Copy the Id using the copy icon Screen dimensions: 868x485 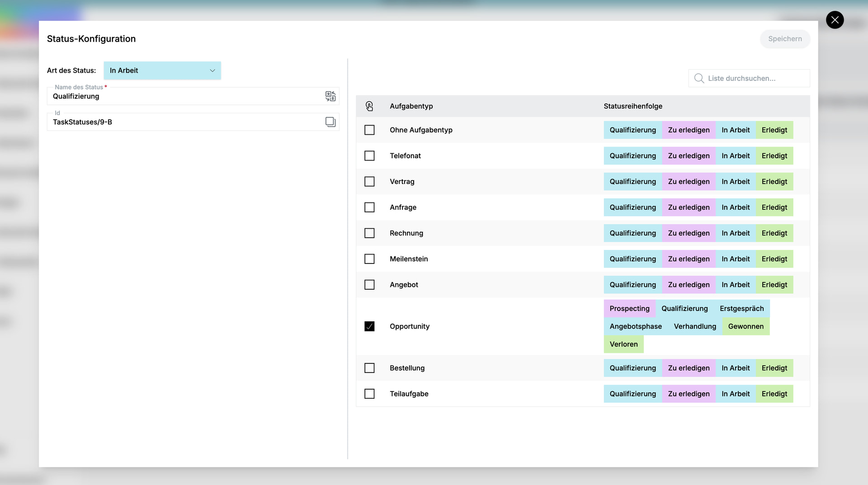[x=330, y=122]
